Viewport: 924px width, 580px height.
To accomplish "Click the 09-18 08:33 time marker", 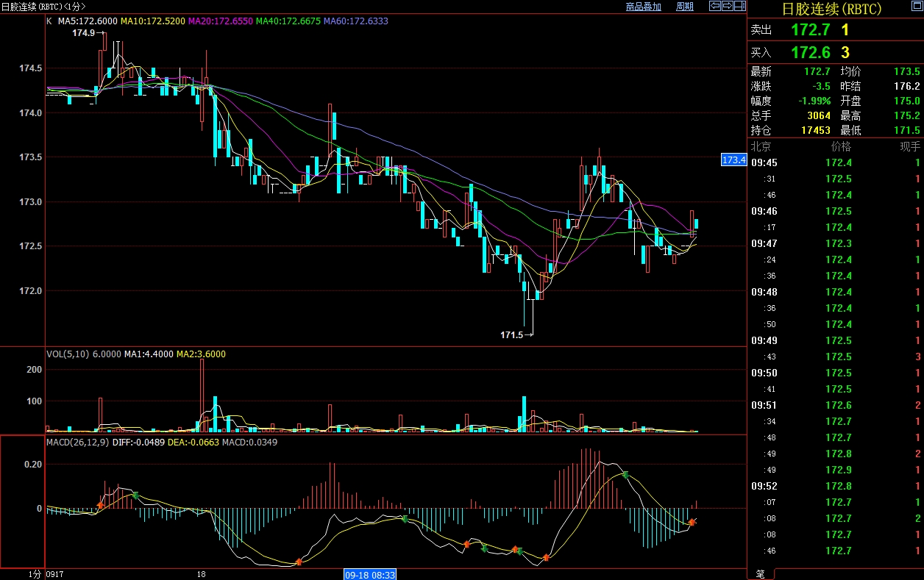I will pyautogui.click(x=371, y=573).
